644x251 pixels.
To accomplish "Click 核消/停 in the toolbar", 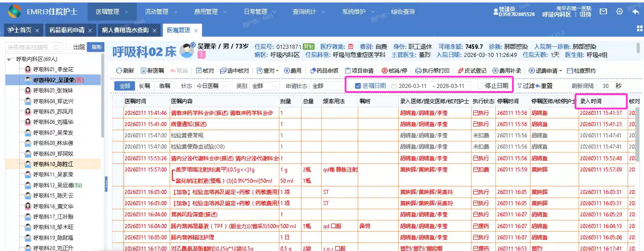I will (x=394, y=71).
